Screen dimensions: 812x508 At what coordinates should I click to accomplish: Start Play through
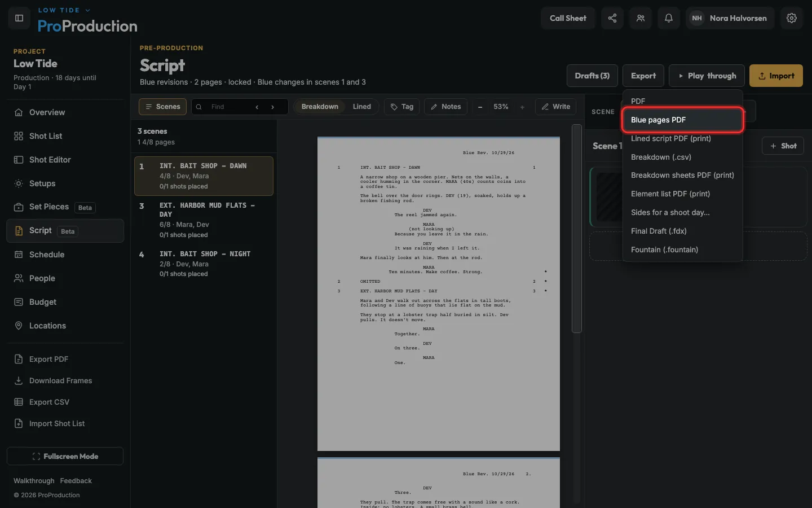(x=707, y=76)
